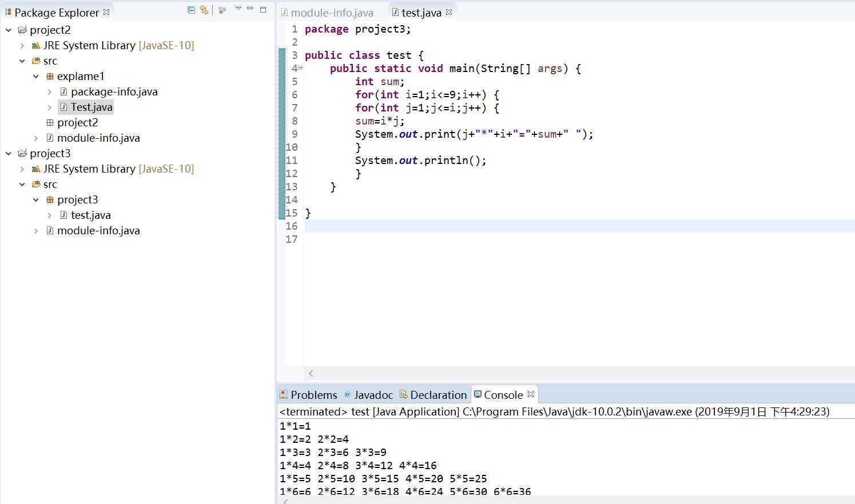Click test.java file icon in project3
This screenshot has height=504, width=855.
pyautogui.click(x=63, y=215)
